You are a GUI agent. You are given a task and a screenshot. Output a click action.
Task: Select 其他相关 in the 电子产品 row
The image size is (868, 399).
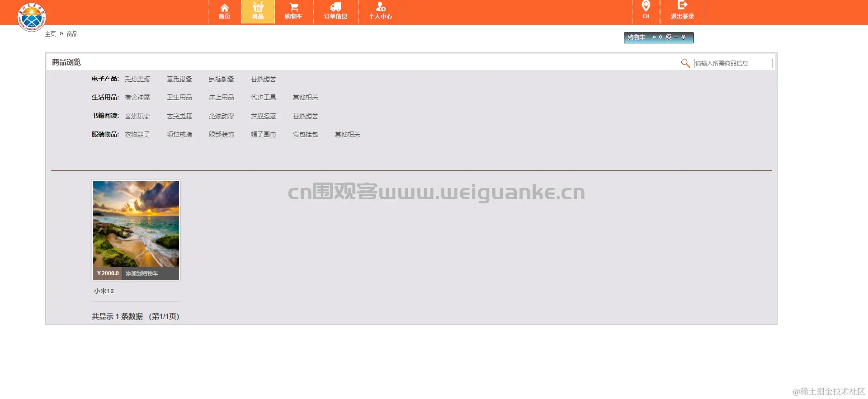(264, 79)
